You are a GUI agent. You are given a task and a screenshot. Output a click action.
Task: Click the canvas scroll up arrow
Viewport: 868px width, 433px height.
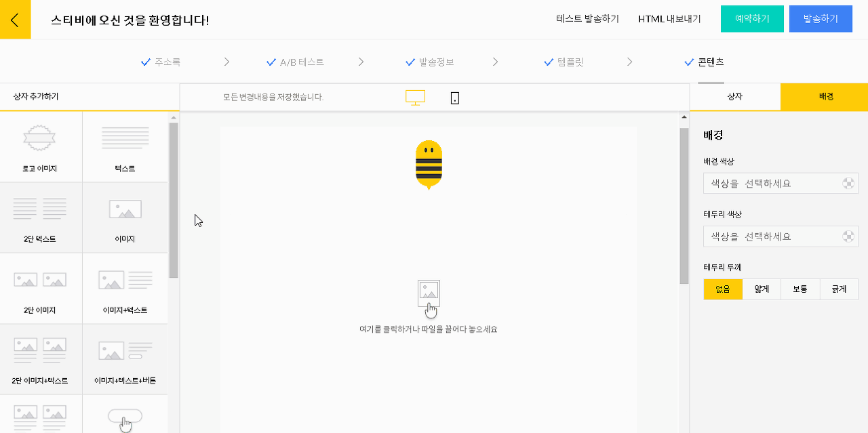pyautogui.click(x=684, y=117)
